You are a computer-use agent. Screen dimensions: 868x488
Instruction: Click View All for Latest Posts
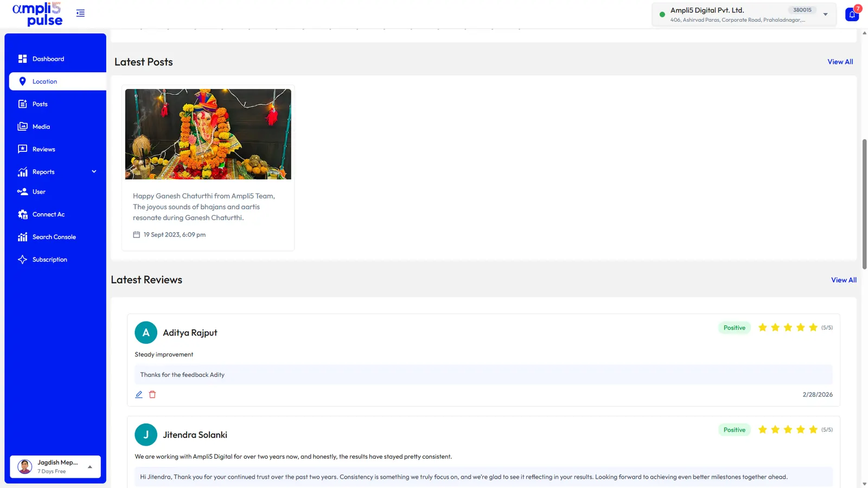840,62
